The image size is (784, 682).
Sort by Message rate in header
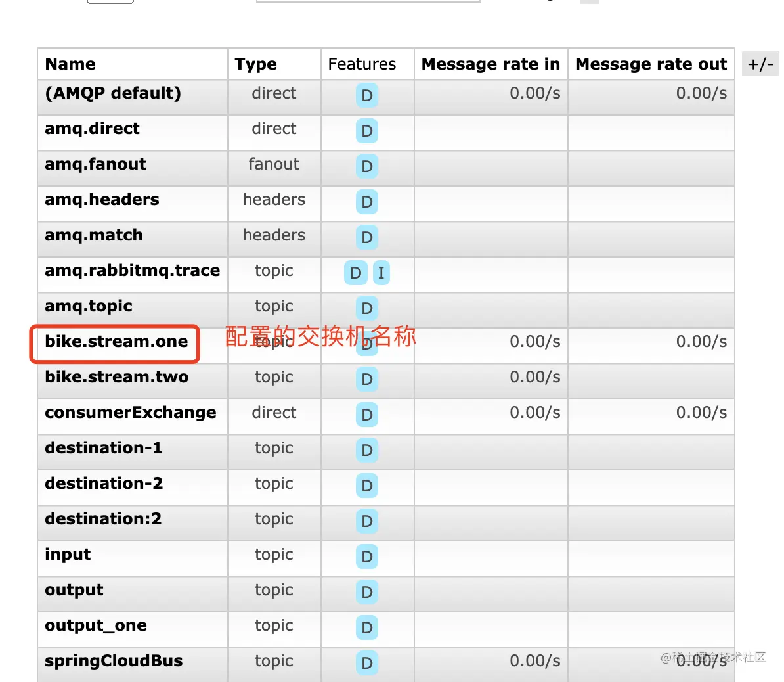tap(490, 64)
